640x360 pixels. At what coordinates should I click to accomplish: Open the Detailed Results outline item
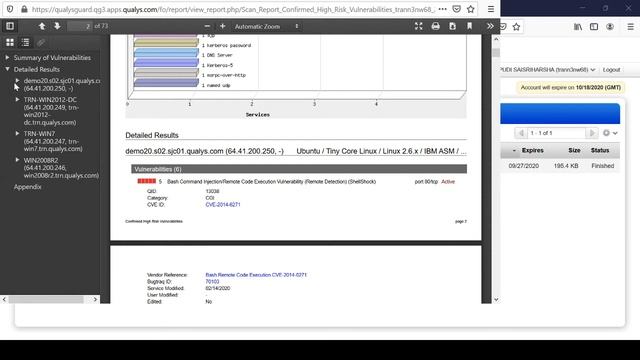point(37,69)
